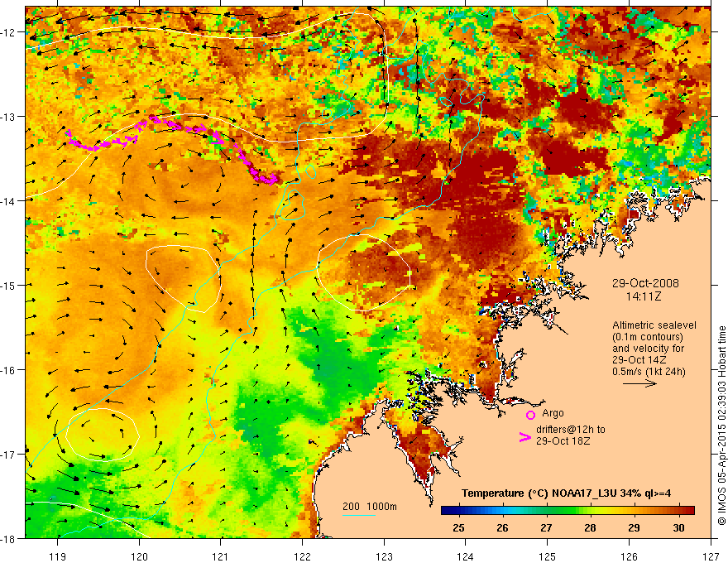
Task: Click longitude axis label 122
Action: [x=302, y=556]
